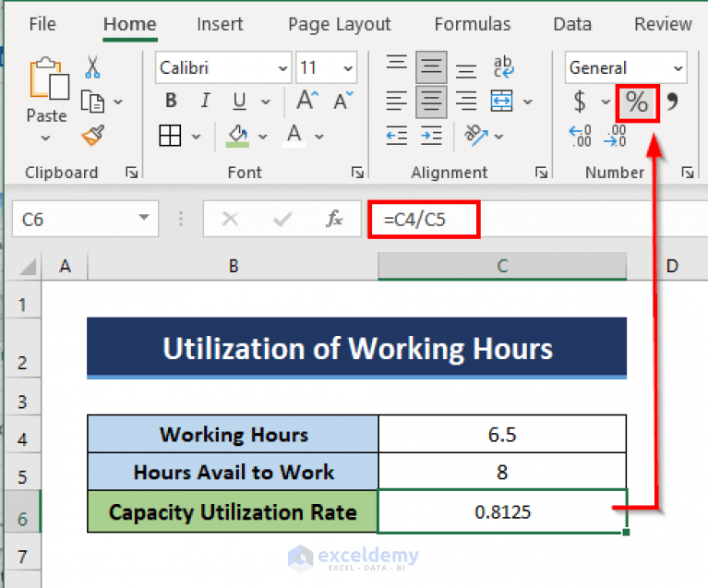Screen dimensions: 708x588
Task: Click the Paste clipboard icon
Action: pyautogui.click(x=49, y=78)
